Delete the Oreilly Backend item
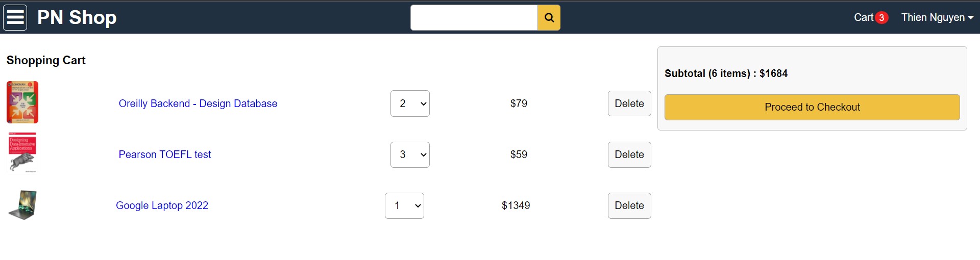 pyautogui.click(x=629, y=103)
